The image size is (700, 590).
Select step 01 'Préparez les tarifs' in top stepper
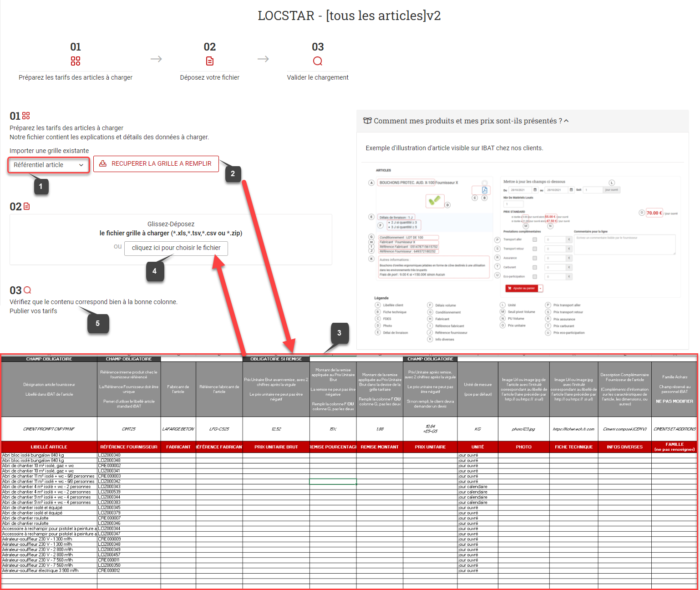point(76,62)
